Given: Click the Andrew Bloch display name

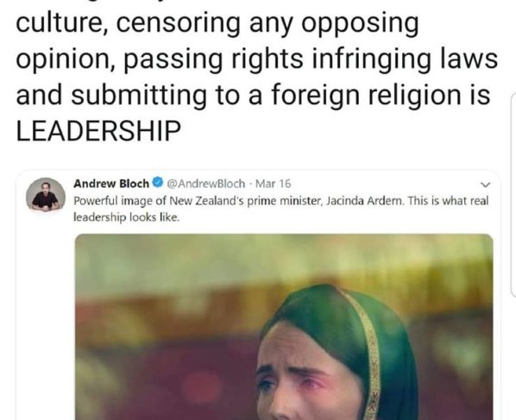Looking at the screenshot, I should 111,184.
